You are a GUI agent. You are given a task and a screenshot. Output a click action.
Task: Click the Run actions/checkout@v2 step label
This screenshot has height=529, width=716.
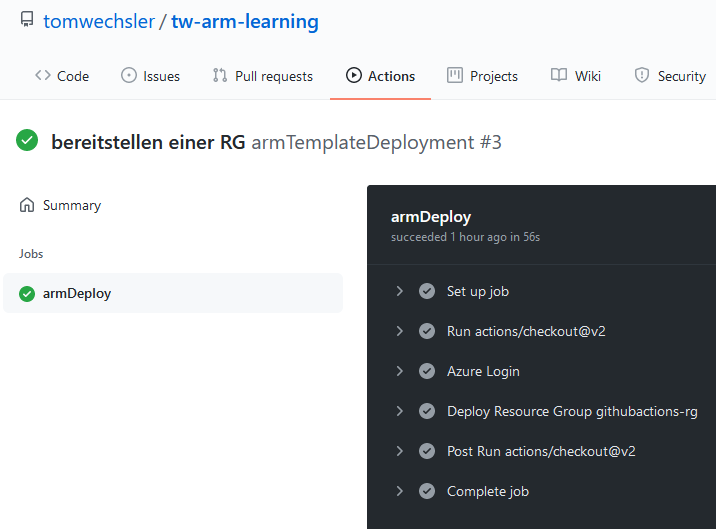[x=526, y=331]
